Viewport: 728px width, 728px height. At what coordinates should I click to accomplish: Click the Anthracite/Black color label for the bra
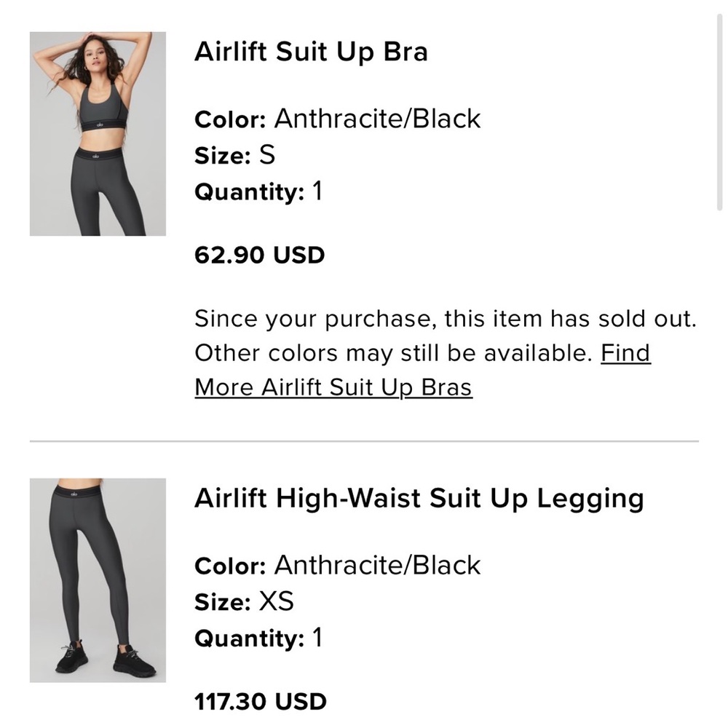point(376,118)
